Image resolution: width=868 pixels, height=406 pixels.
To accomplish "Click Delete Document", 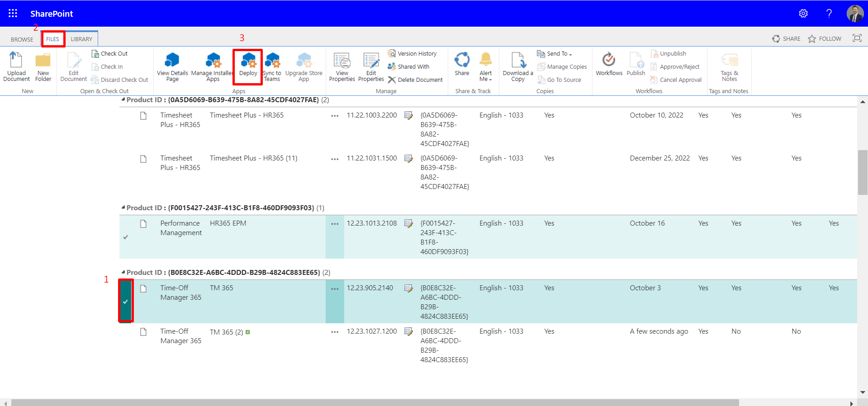I will [x=416, y=80].
